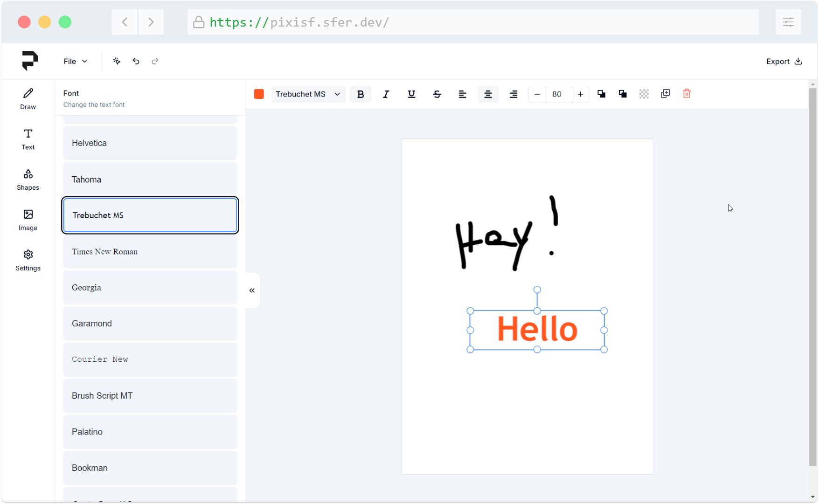Align text to the left
This screenshot has width=819, height=504.
coord(462,94)
